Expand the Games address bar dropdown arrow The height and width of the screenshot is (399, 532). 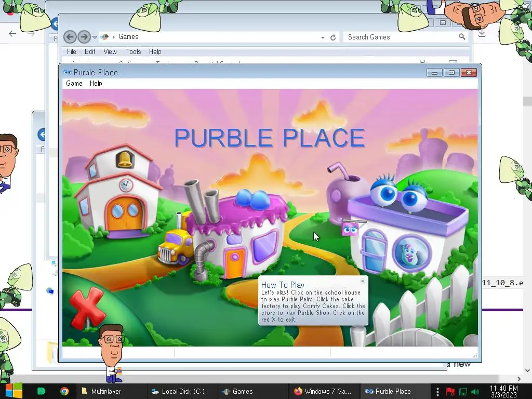tap(323, 37)
